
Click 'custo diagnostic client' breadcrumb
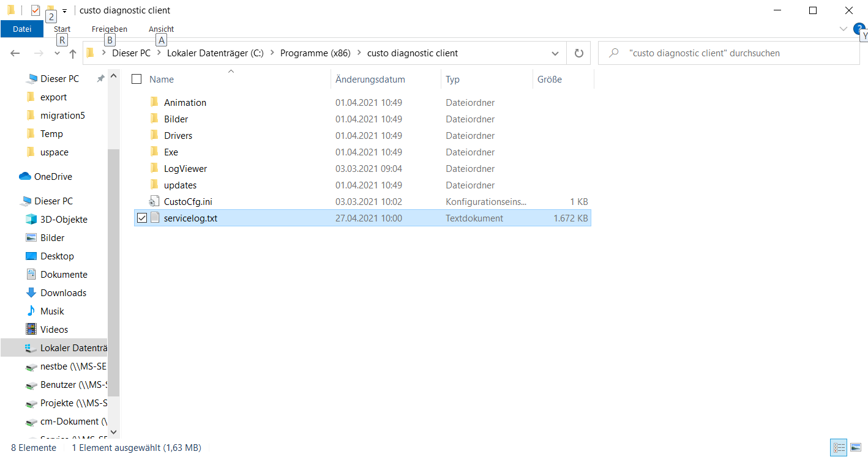(413, 53)
